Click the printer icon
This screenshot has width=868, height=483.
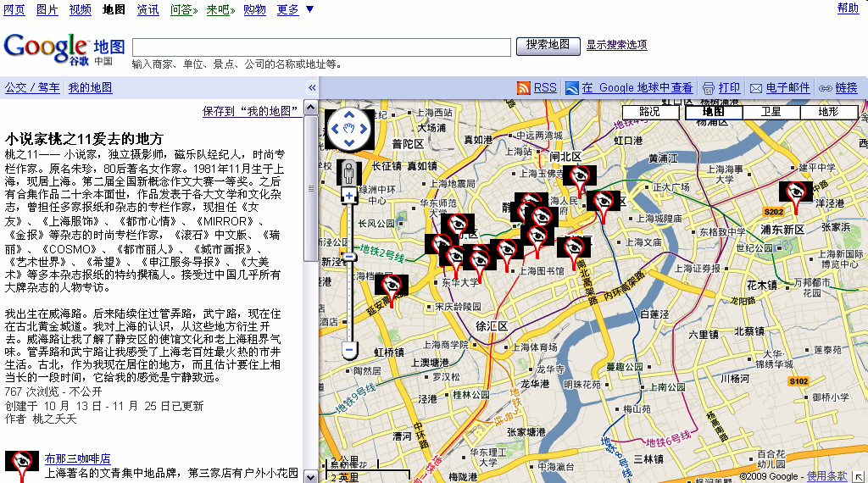click(x=709, y=88)
